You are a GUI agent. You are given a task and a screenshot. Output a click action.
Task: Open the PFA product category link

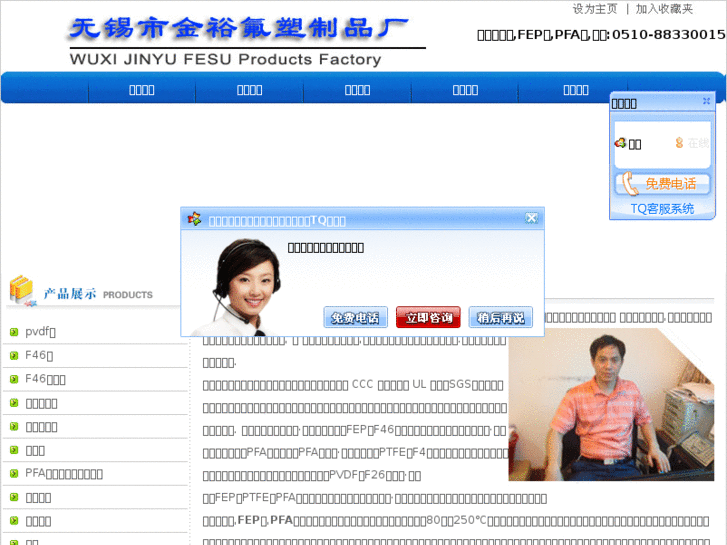[x=64, y=474]
